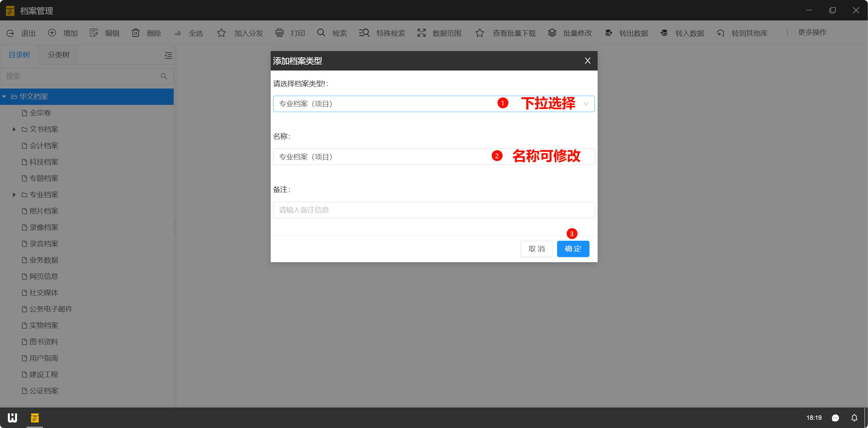Click the export data icon
Screen dimensions: 868x428
coord(608,33)
